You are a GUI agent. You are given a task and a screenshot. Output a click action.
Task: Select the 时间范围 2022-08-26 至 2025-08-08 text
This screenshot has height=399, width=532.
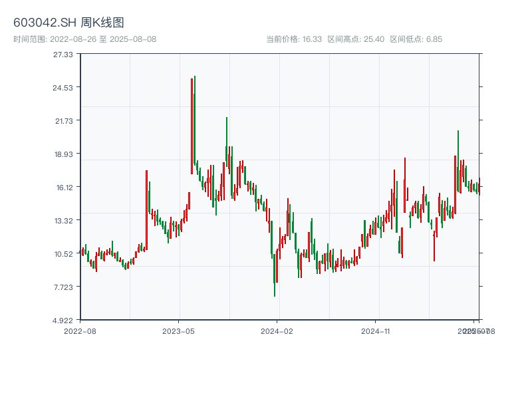[x=85, y=39]
